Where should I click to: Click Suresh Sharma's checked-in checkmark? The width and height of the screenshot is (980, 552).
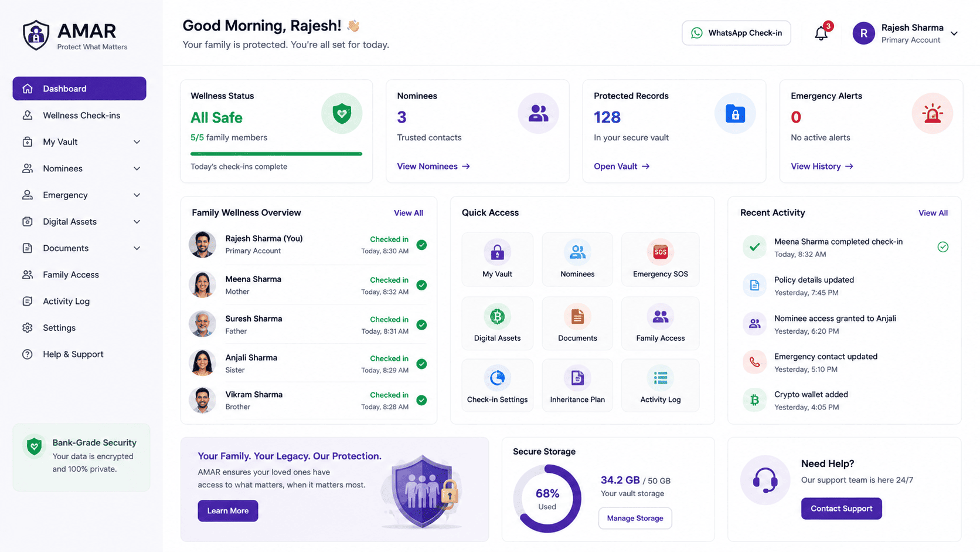[x=421, y=325]
